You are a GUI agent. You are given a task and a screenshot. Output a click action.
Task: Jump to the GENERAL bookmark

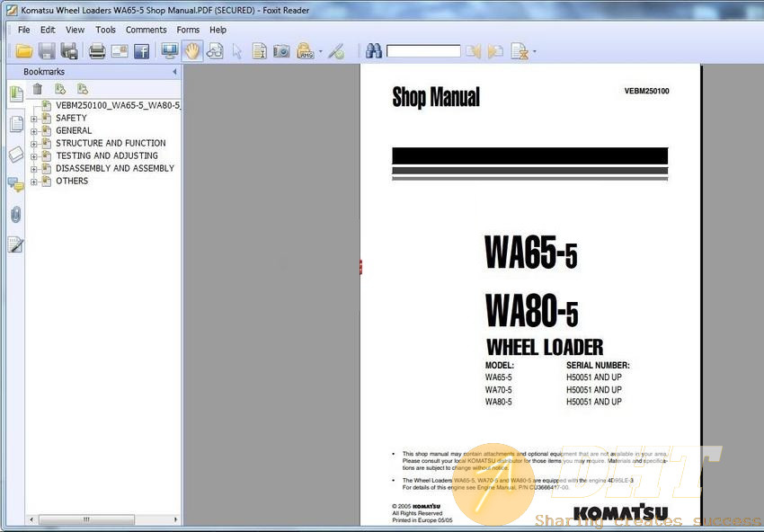tap(74, 130)
